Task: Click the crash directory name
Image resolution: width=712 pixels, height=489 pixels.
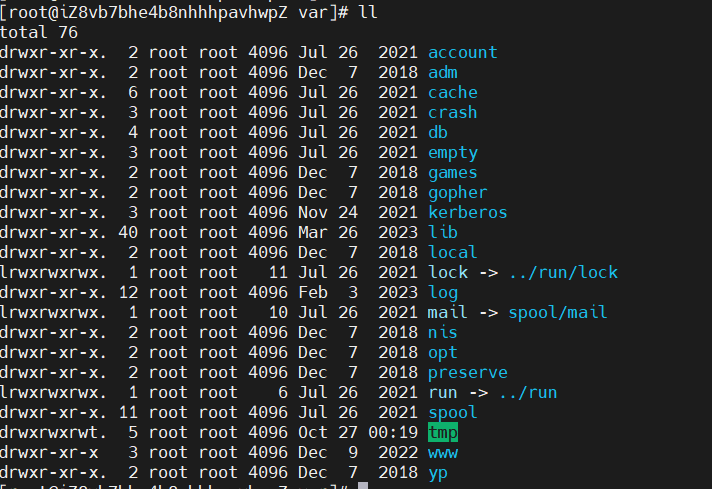Action: pyautogui.click(x=452, y=112)
